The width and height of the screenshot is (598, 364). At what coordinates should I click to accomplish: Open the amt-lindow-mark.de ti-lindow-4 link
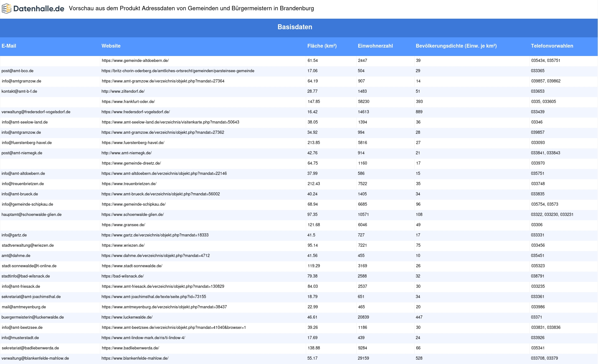click(143, 338)
